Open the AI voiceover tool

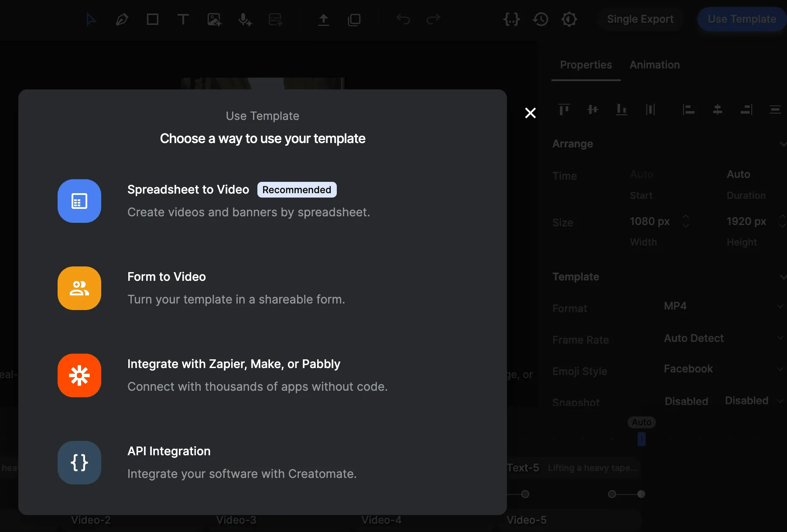coord(245,19)
